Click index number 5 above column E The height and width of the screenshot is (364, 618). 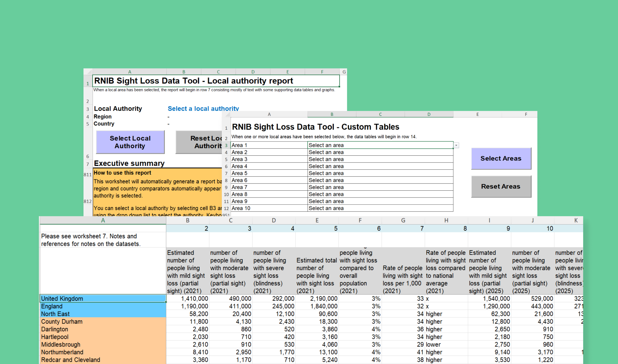click(x=317, y=228)
